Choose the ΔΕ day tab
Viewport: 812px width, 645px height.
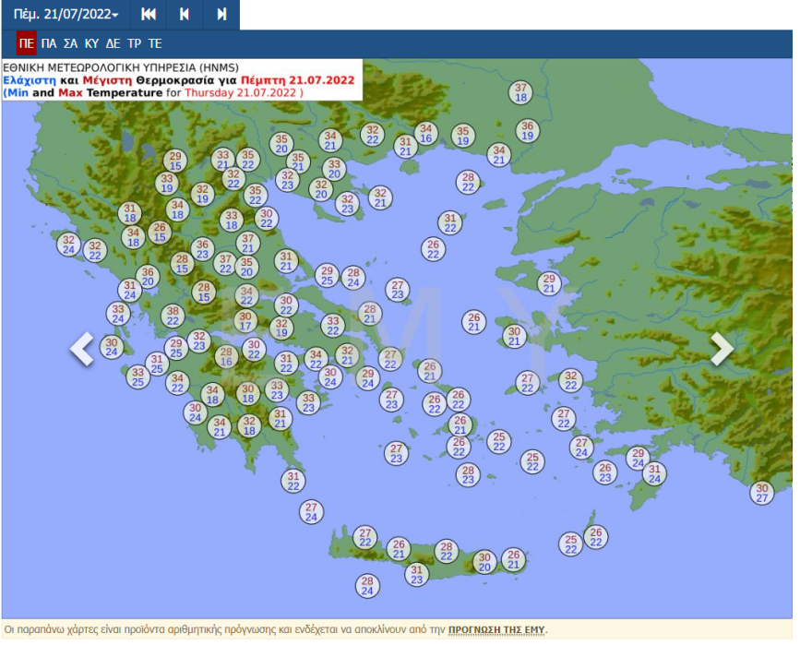tap(113, 43)
